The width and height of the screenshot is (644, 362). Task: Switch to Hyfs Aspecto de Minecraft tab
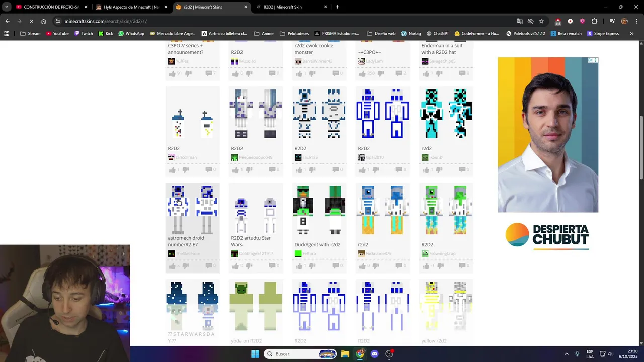point(131,7)
